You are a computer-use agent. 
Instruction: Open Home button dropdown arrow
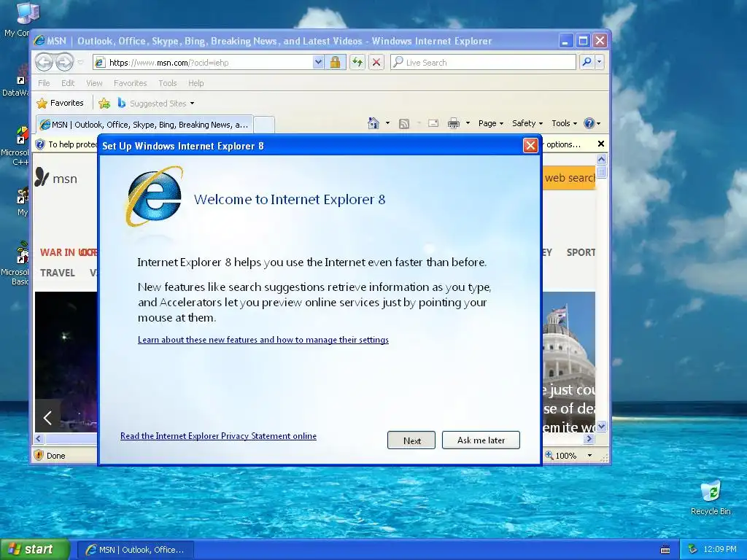click(x=387, y=123)
